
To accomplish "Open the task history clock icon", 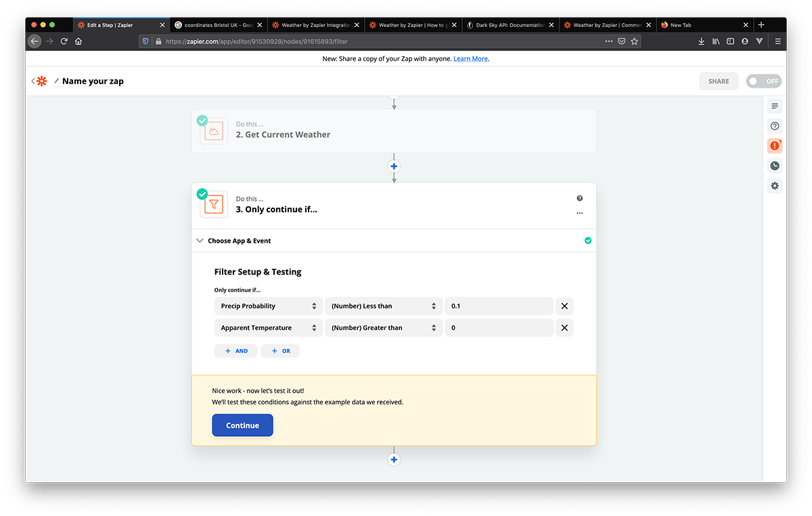I will pos(775,166).
